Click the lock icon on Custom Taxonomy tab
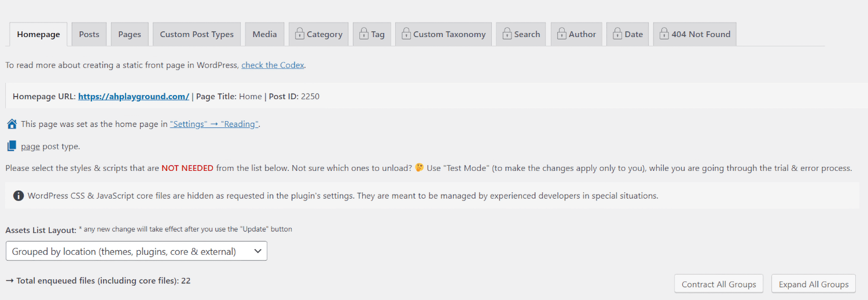Viewport: 868px width, 300px height. [406, 34]
